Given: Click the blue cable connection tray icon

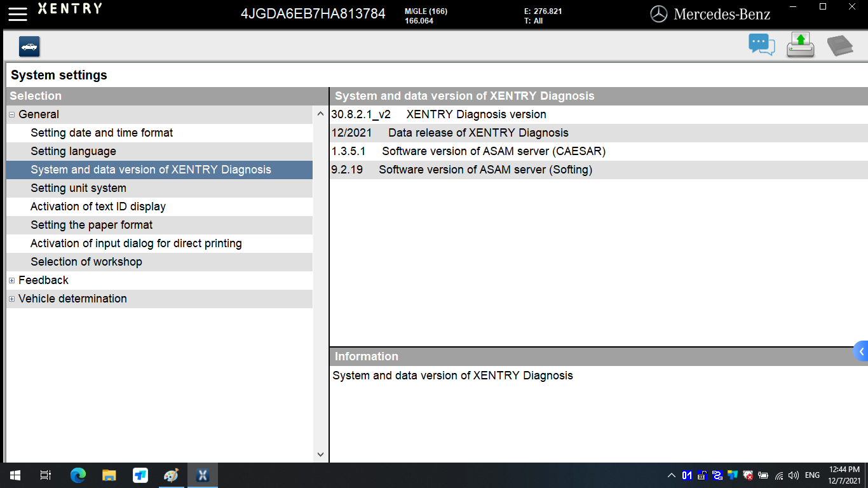Looking at the screenshot, I should click(x=717, y=475).
